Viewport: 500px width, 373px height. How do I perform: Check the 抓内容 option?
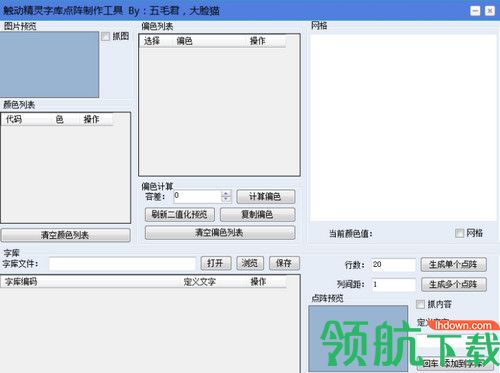(420, 304)
